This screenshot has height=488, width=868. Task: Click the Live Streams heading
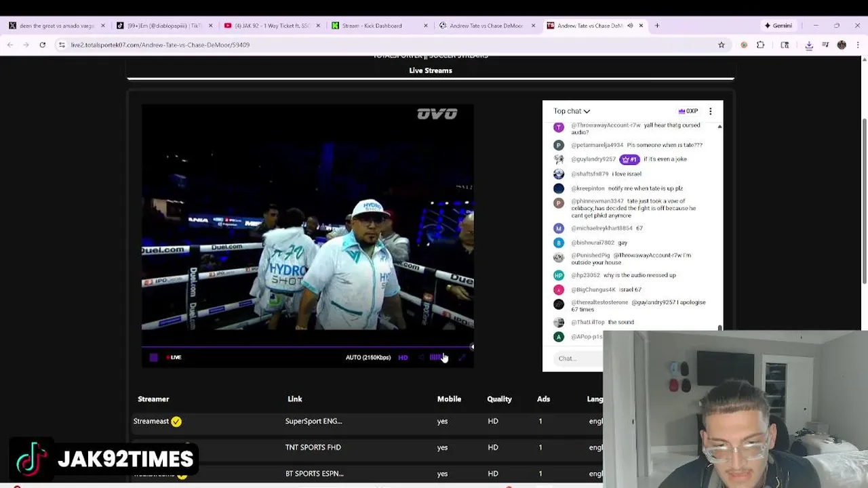pyautogui.click(x=431, y=70)
